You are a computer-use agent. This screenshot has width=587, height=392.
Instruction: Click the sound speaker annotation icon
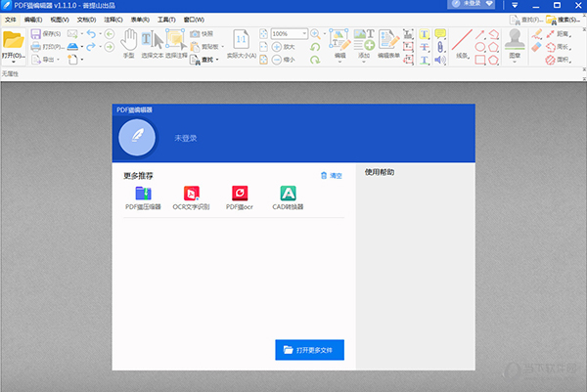[x=440, y=60]
